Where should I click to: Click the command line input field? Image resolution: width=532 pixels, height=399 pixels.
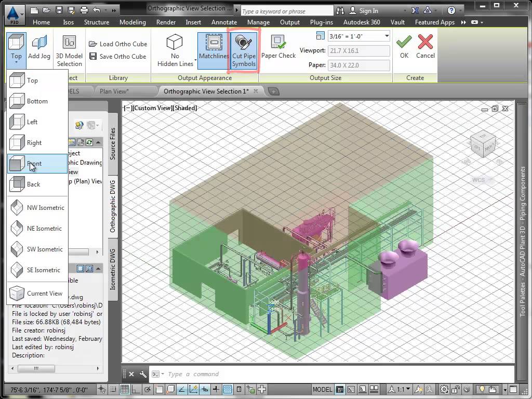(x=332, y=374)
